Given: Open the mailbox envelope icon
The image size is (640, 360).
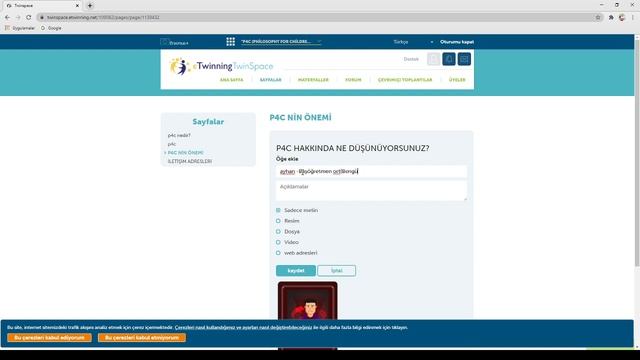Looking at the screenshot, I should pos(464,59).
